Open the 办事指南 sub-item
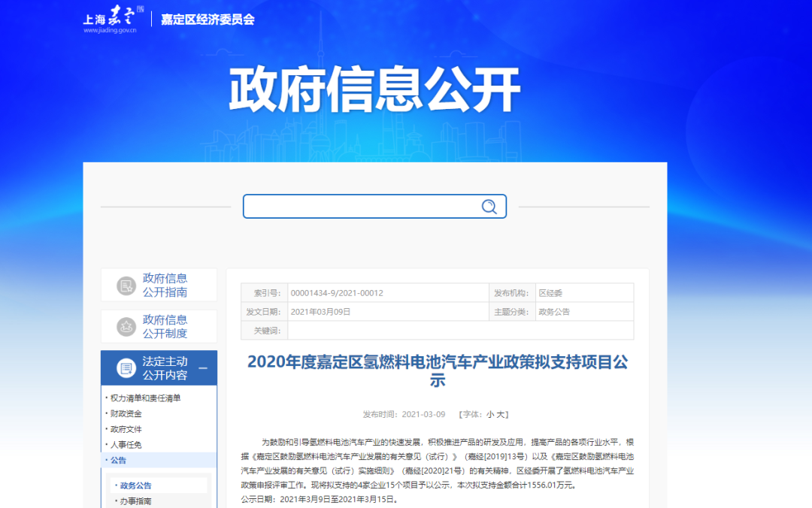Screen dimensions: 812x508 pyautogui.click(x=135, y=501)
